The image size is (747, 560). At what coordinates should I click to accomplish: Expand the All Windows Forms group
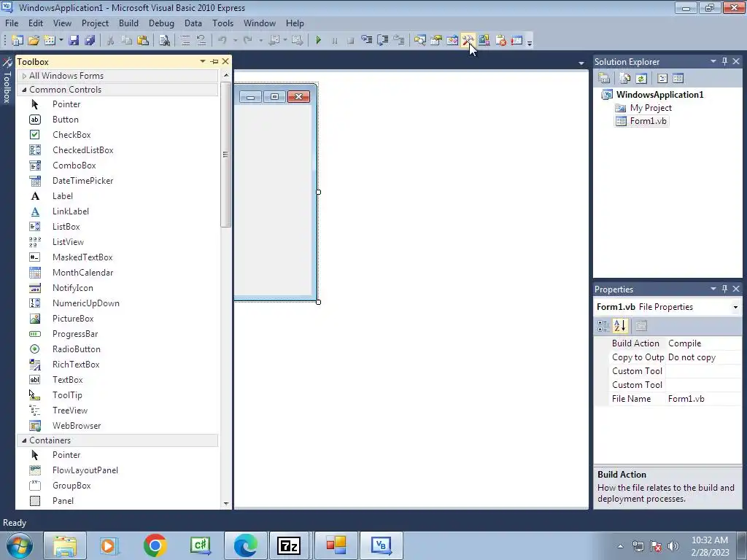[24, 76]
